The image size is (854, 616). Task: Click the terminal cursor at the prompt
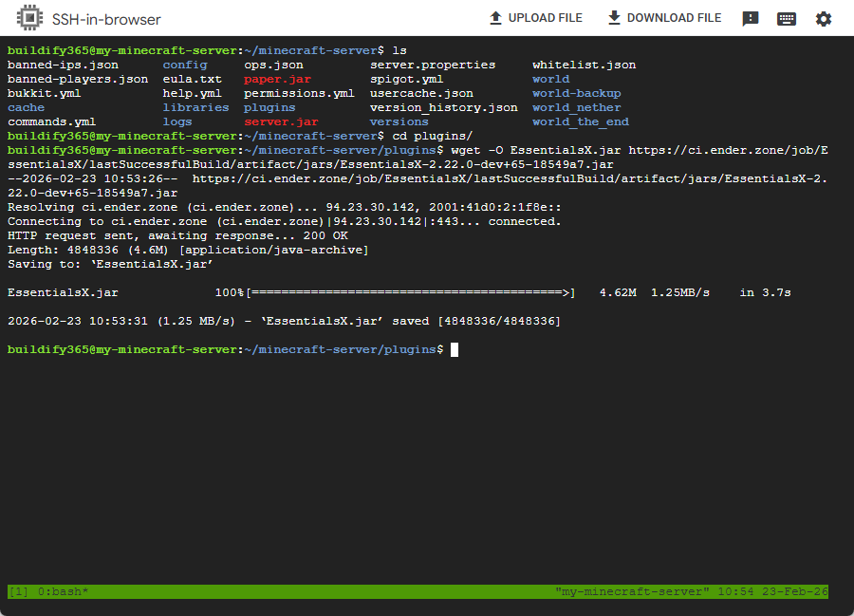pos(455,349)
